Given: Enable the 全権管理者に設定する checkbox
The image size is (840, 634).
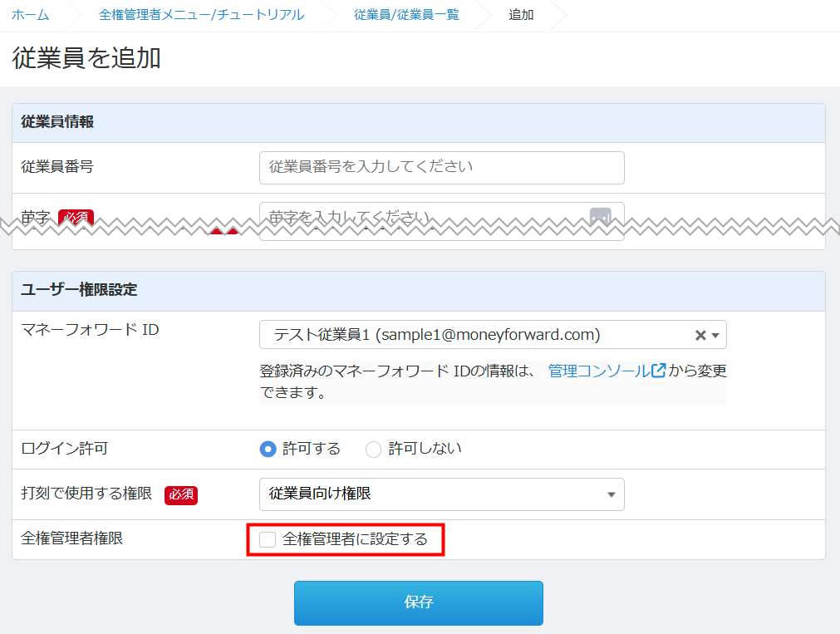Looking at the screenshot, I should tap(268, 540).
